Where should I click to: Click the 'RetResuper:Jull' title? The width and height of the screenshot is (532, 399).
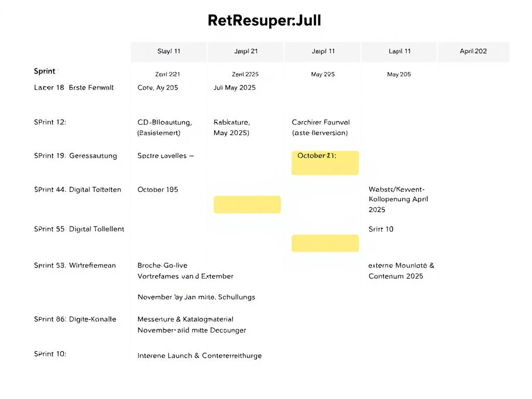pyautogui.click(x=264, y=20)
